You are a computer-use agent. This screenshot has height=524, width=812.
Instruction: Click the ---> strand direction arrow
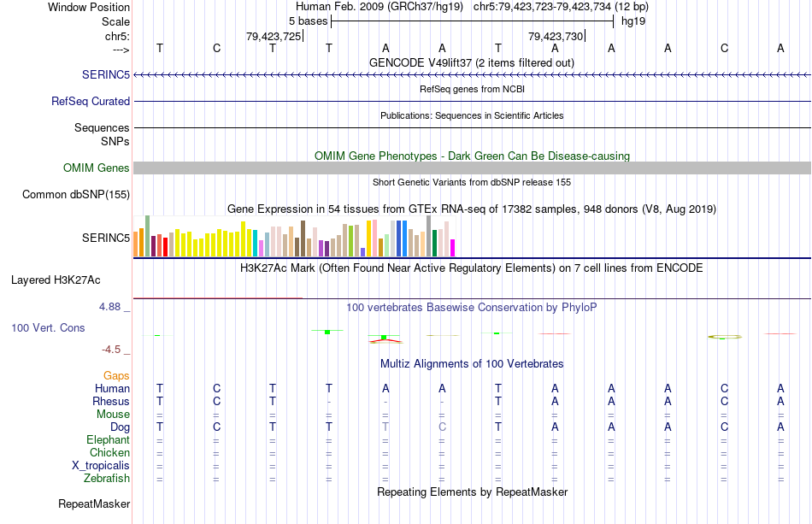pos(121,50)
